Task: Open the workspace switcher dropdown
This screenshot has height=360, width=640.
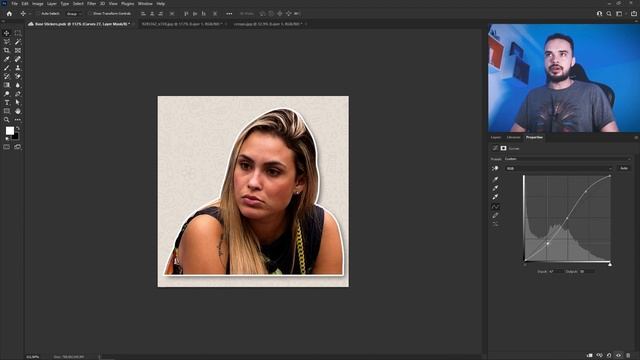Action: 619,13
